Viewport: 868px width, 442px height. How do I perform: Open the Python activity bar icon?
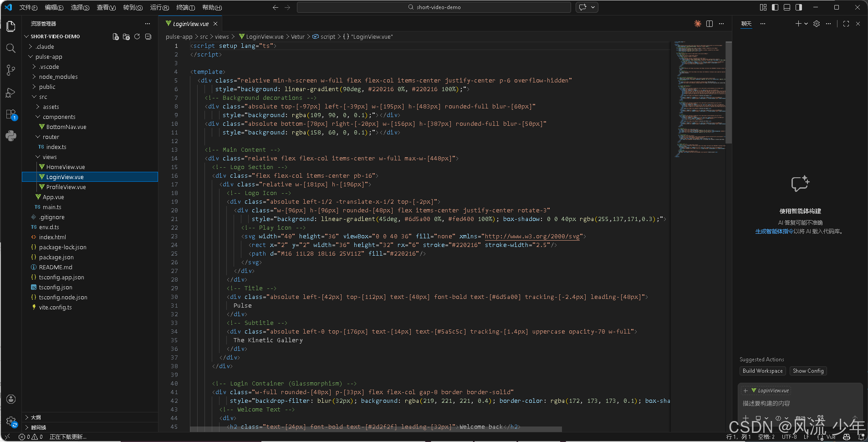tap(11, 136)
